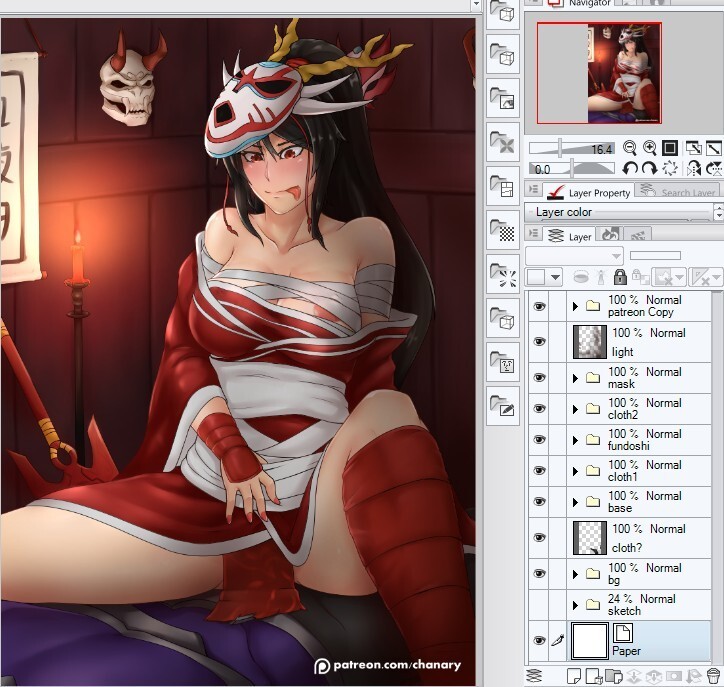Select the light layer thumbnail
Viewport: 724px width, 687px height.
click(590, 342)
